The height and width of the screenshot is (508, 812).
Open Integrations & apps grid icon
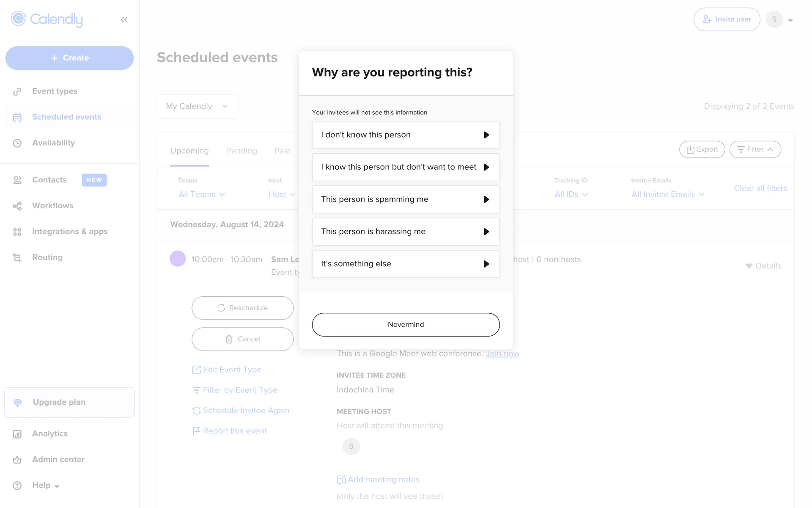coord(17,232)
